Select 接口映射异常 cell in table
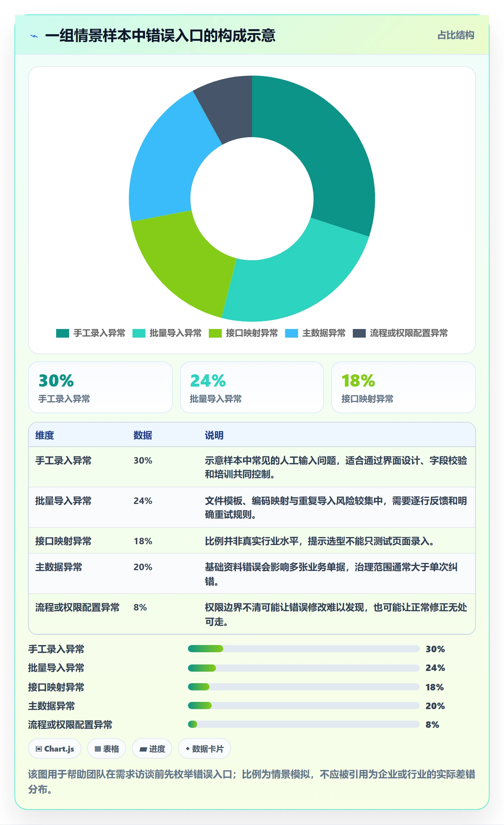This screenshot has width=504, height=825. point(63,541)
